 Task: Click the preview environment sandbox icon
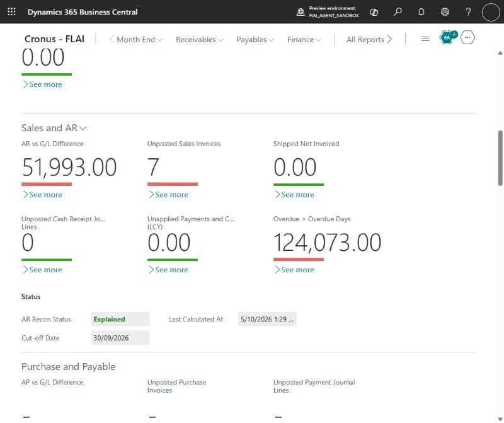click(301, 12)
